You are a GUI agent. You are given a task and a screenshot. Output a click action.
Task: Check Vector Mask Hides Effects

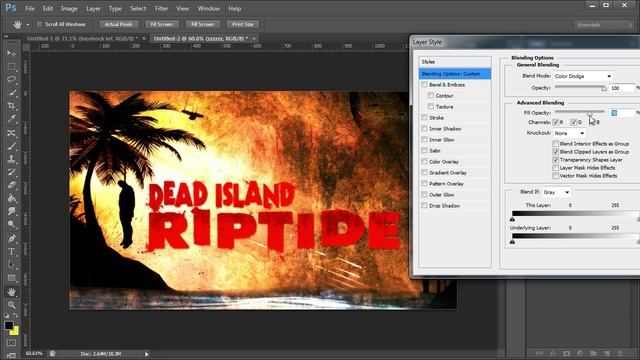point(556,176)
